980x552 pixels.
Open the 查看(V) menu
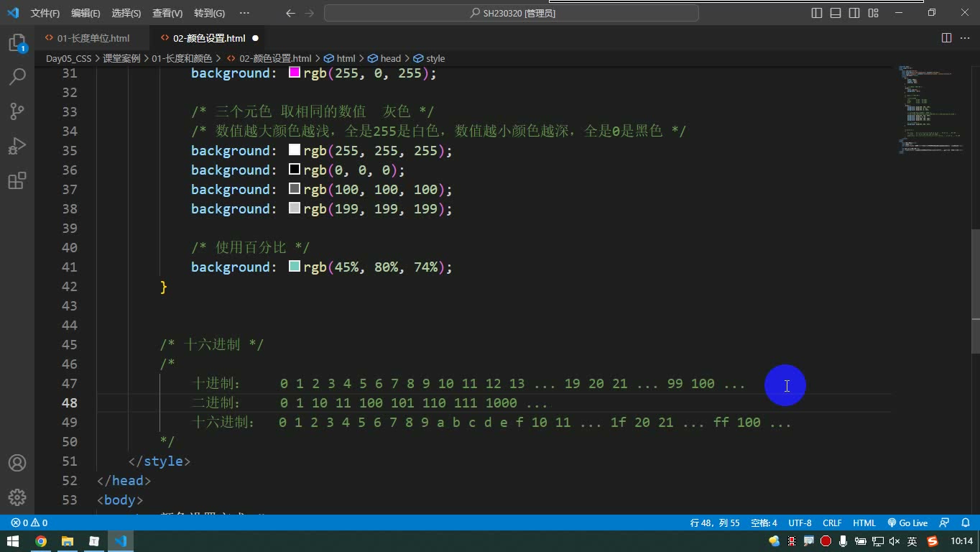(x=167, y=13)
